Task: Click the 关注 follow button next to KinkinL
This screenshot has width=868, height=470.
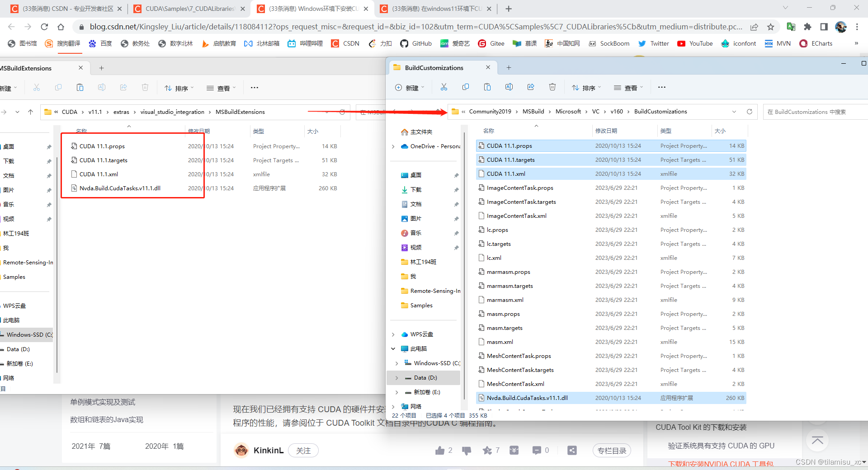Action: point(303,451)
